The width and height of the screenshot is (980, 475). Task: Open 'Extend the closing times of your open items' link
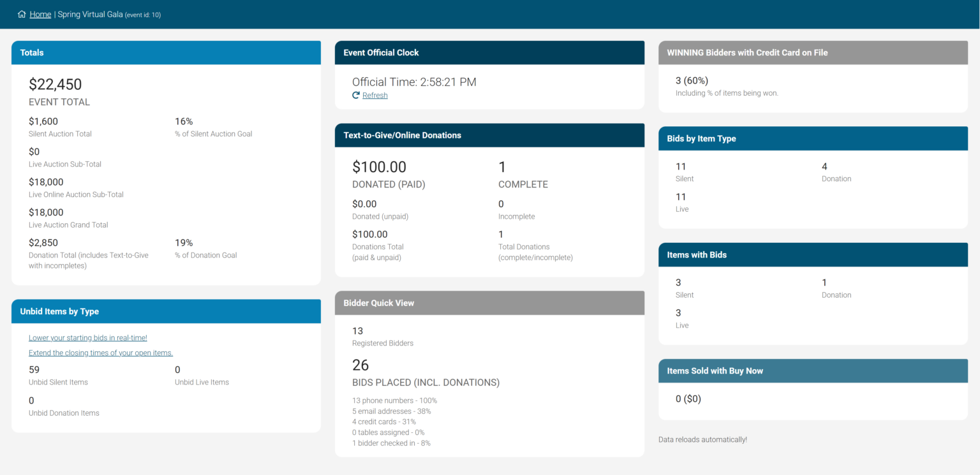[101, 353]
